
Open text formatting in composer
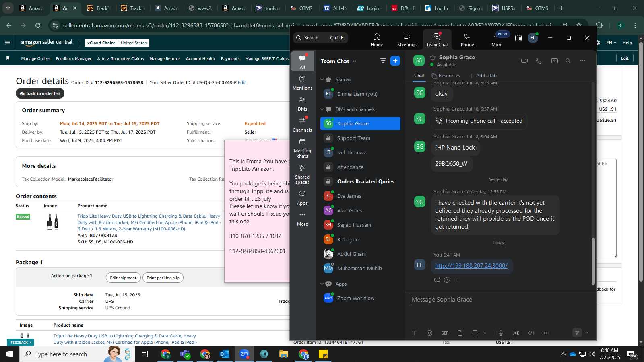414,333
